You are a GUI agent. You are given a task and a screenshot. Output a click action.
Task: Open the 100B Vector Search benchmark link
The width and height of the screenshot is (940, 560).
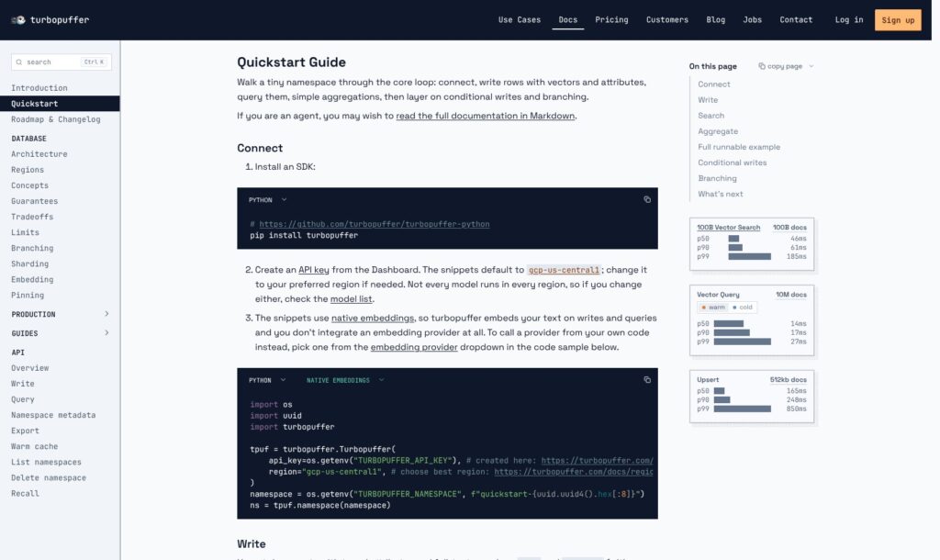728,228
